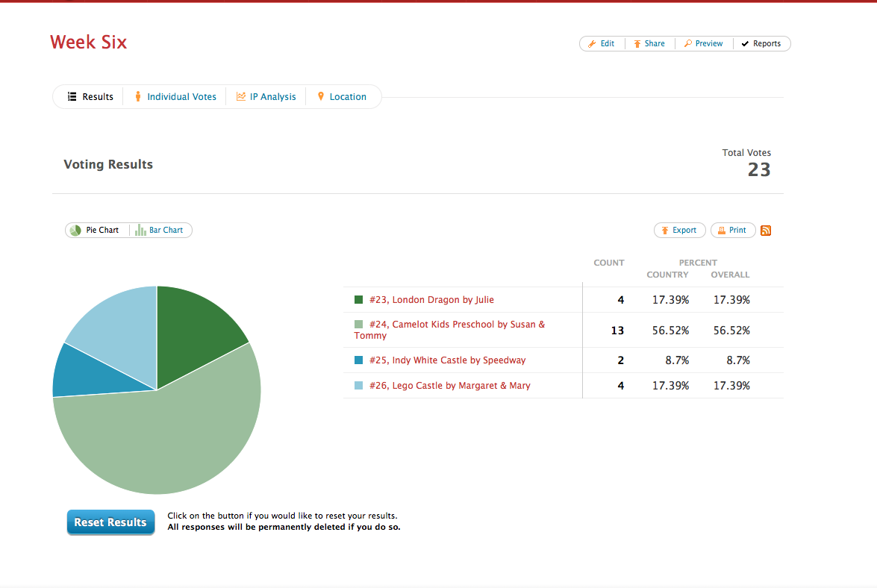The image size is (877, 588).
Task: Open #25, Indy White Castle by Speedway link
Action: [447, 360]
